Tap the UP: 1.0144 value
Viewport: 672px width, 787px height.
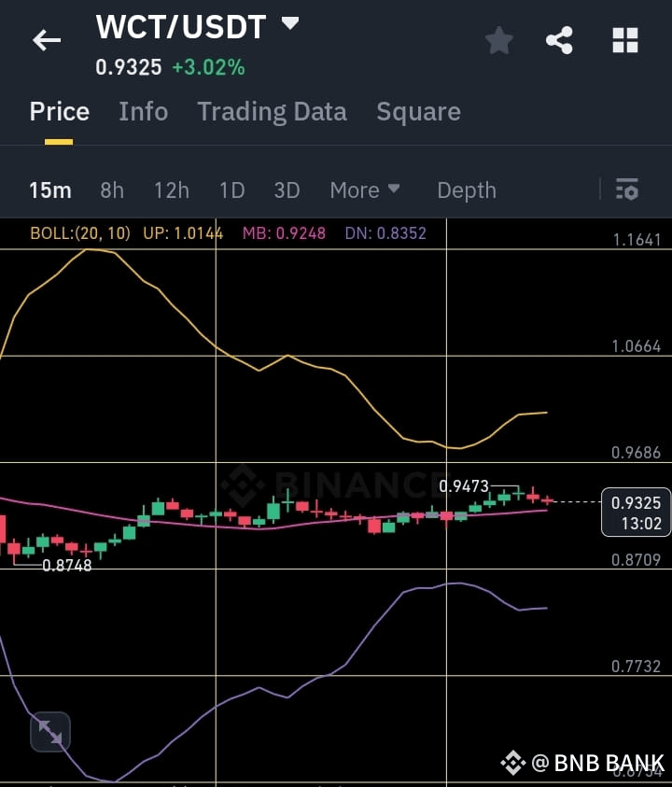[183, 232]
